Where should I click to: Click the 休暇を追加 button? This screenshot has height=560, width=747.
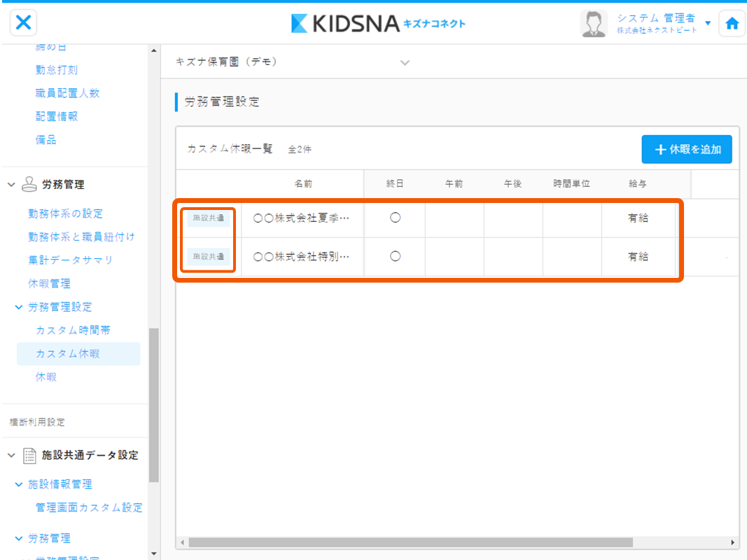(686, 149)
